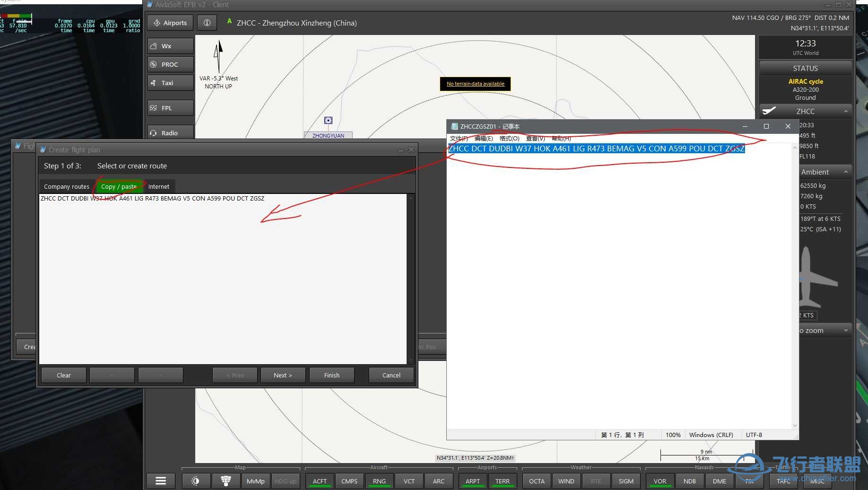The width and height of the screenshot is (868, 490).
Task: Open the FPL flight plan page
Action: click(x=170, y=108)
